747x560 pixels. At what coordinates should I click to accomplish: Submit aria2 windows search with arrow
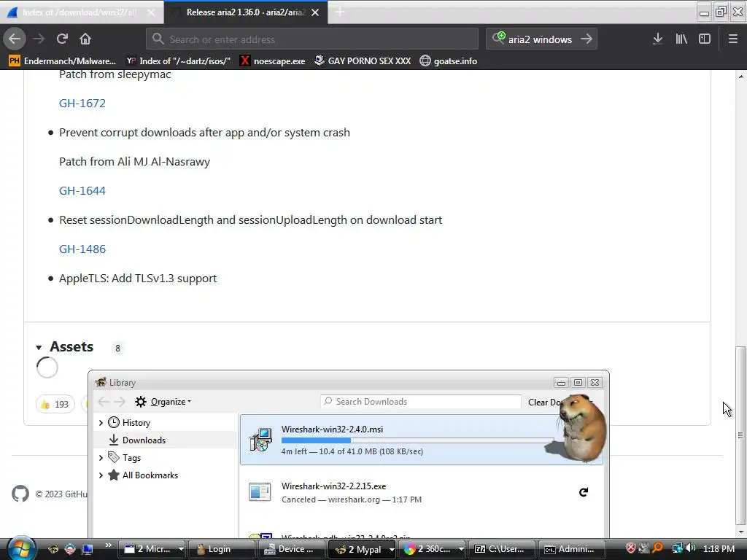[x=587, y=39]
